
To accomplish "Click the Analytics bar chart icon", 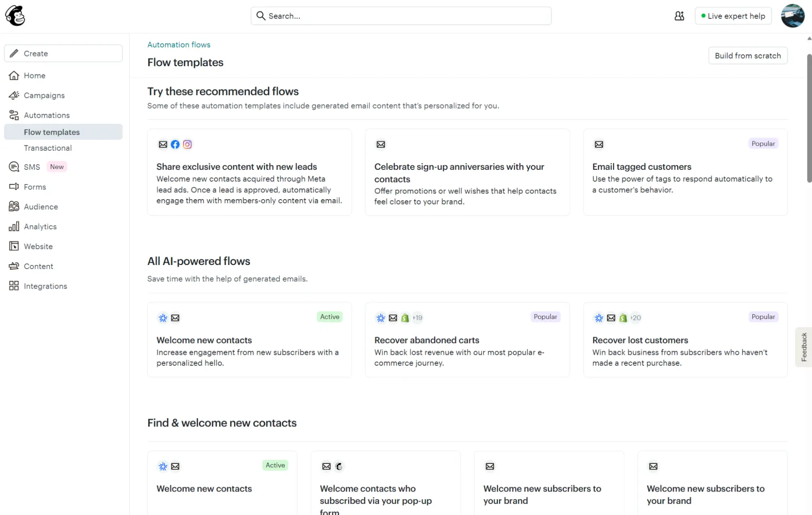I will (14, 226).
